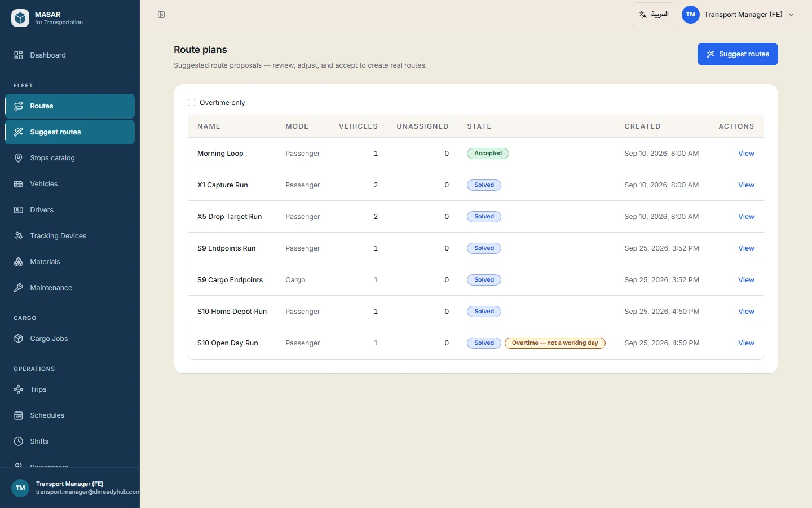
Task: Enable the Overtime only checkbox
Action: tap(191, 103)
